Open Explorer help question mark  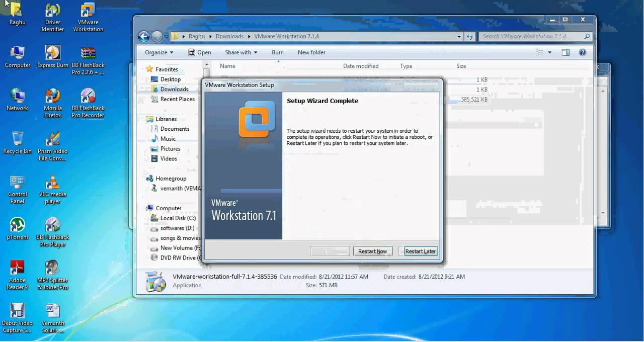point(582,52)
